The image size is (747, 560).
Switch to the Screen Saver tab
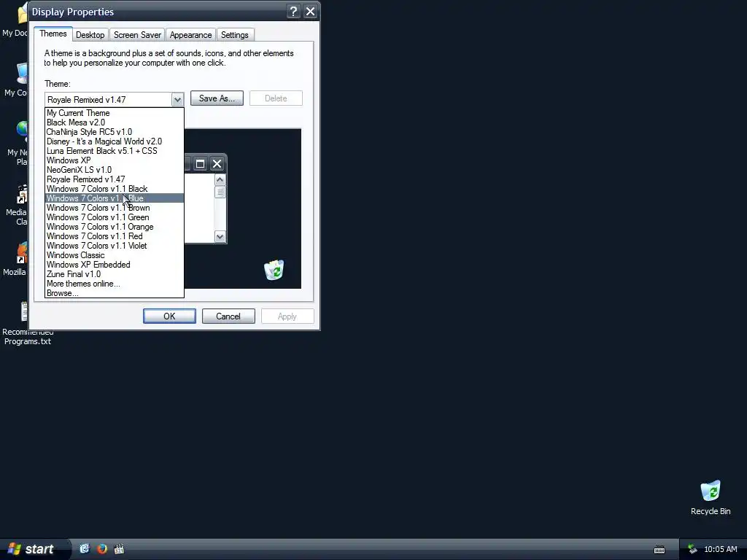(137, 35)
